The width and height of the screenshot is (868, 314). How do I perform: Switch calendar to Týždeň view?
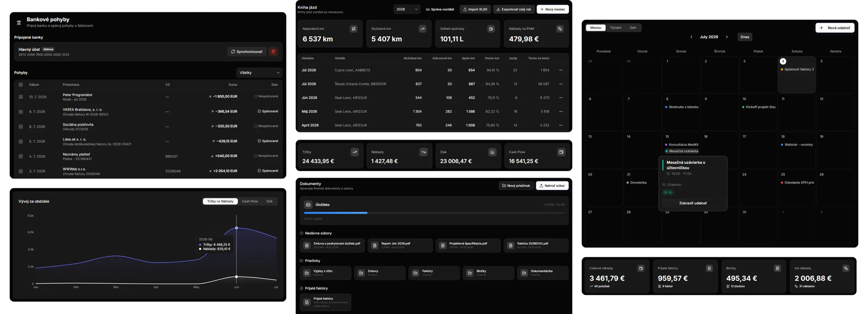point(616,28)
